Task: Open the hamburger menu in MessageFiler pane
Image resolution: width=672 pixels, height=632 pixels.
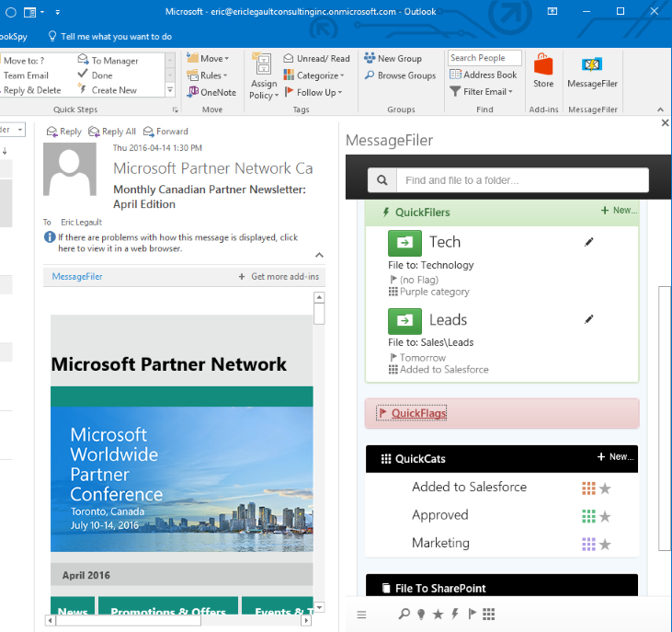Action: pos(361,614)
